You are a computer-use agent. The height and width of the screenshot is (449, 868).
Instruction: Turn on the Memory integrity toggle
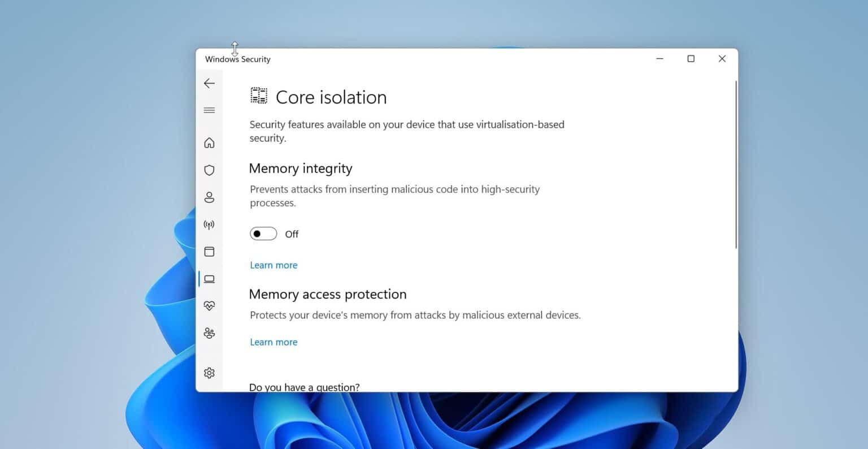263,234
